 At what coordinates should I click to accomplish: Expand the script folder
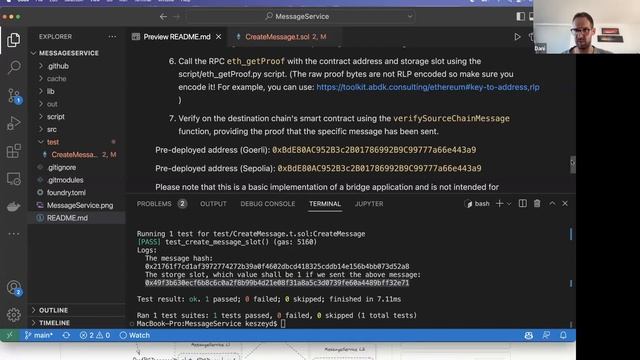(77, 116)
